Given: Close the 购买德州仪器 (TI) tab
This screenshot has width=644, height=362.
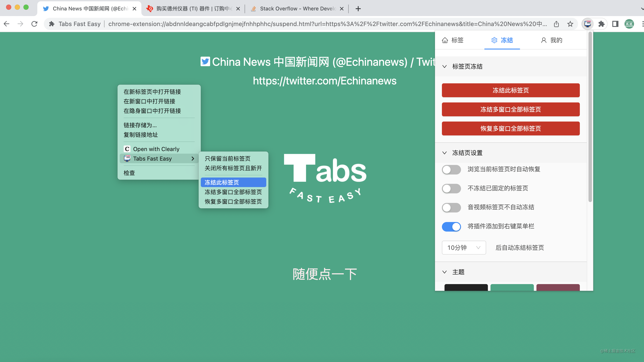Looking at the screenshot, I should 238,9.
